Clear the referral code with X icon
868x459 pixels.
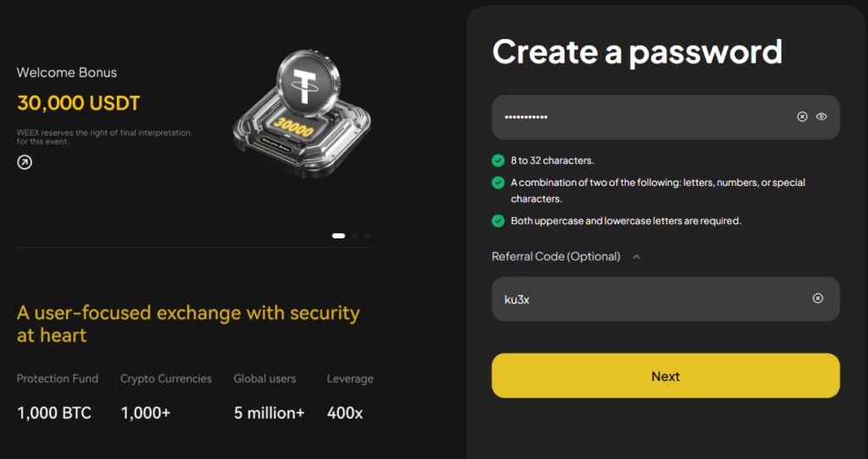tap(818, 299)
